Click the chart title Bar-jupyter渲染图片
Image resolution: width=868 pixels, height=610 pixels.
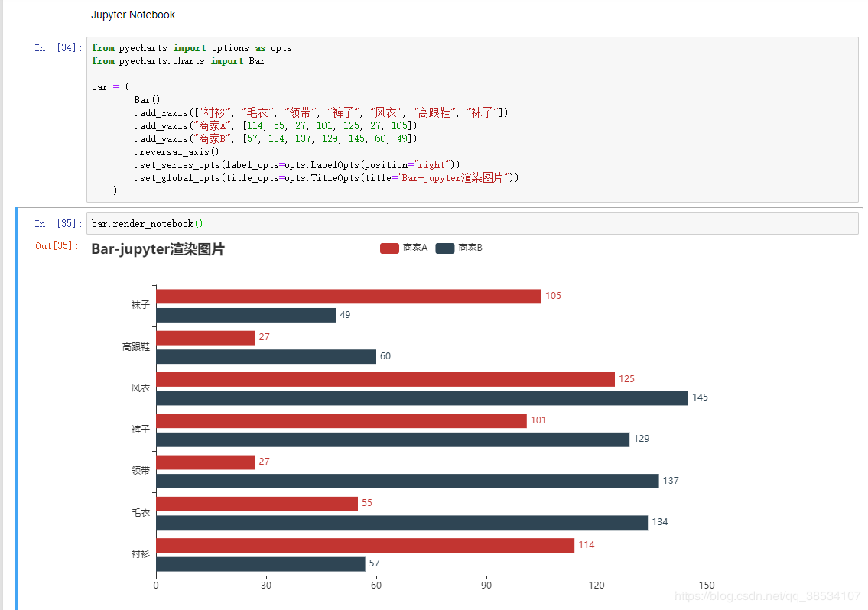158,249
